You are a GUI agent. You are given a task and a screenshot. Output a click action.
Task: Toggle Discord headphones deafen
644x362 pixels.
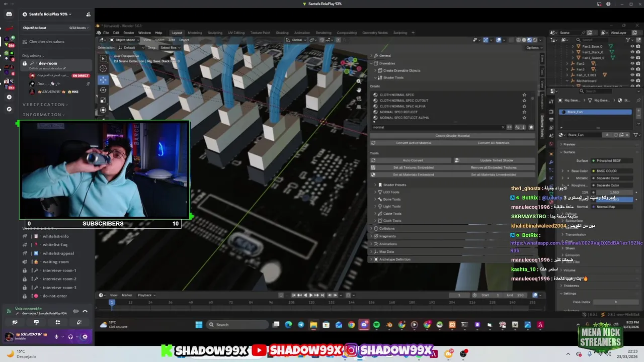70,337
